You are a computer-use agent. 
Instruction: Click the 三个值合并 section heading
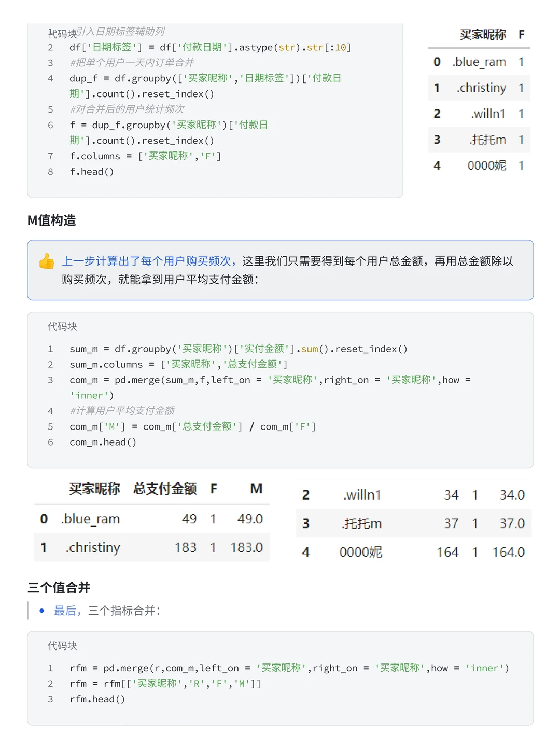pos(59,588)
